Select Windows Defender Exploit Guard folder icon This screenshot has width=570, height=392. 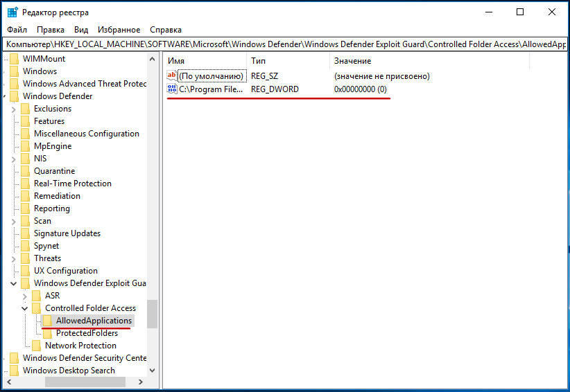pyautogui.click(x=26, y=283)
